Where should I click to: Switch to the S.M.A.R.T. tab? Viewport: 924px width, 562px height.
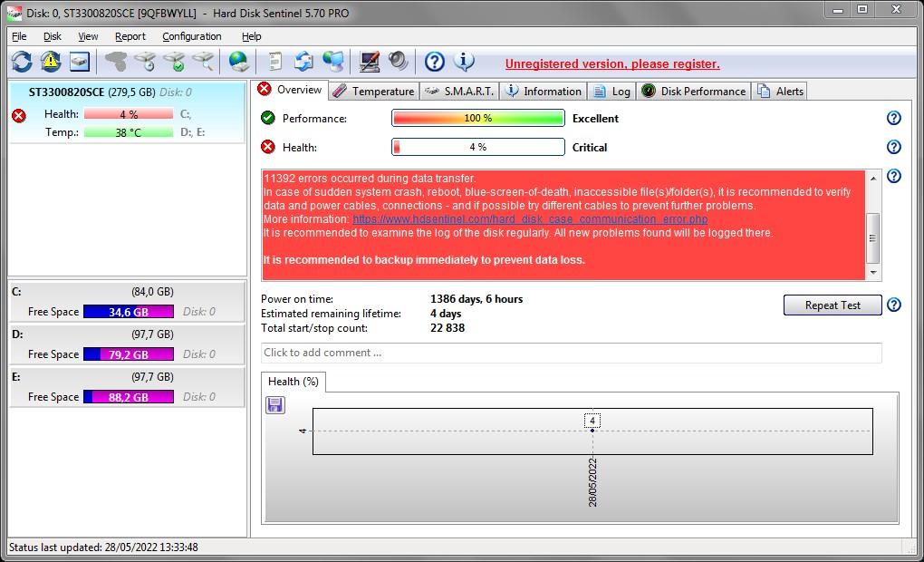click(459, 92)
